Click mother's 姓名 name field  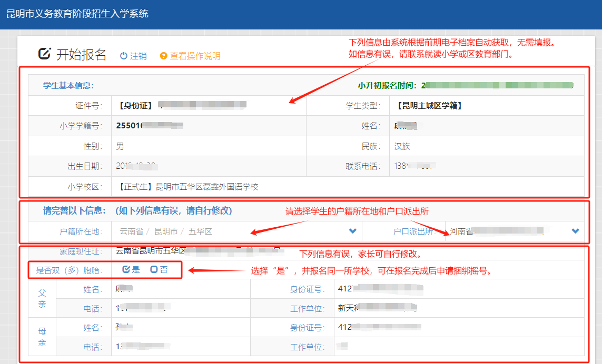pos(195,328)
